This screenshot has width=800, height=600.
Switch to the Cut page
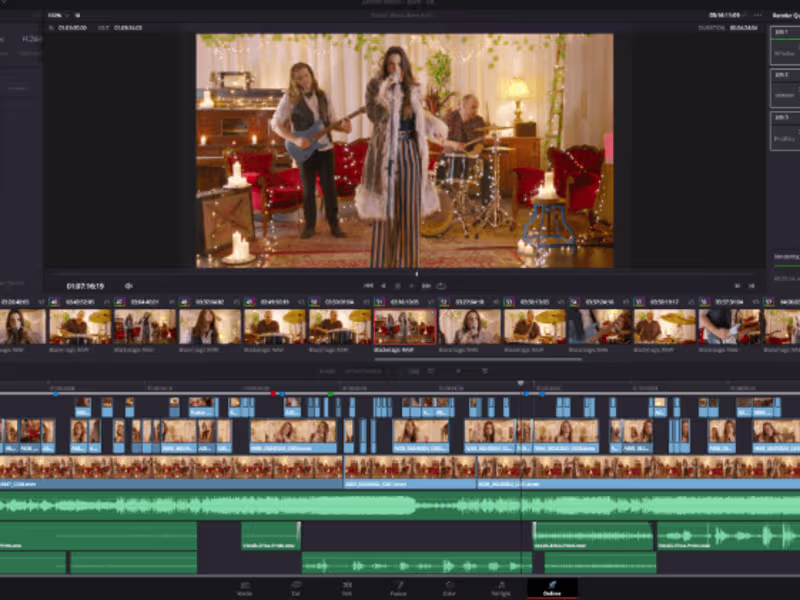coord(296,588)
